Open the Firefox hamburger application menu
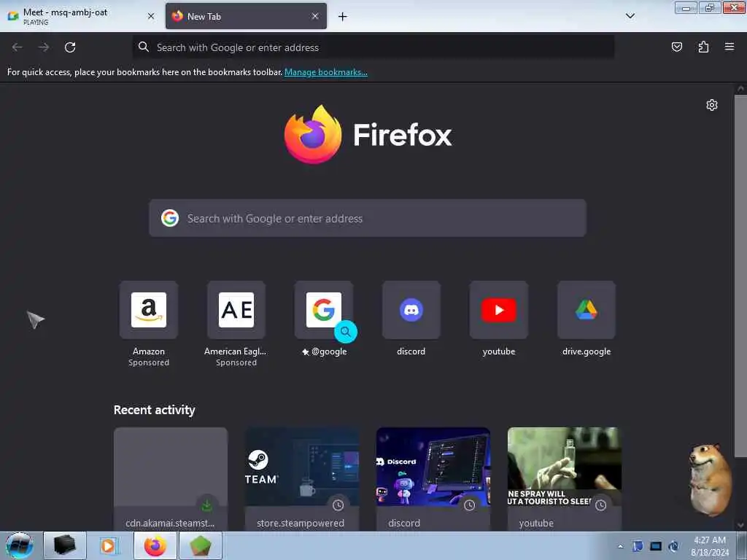Screen dimensions: 747x560 click(x=729, y=47)
